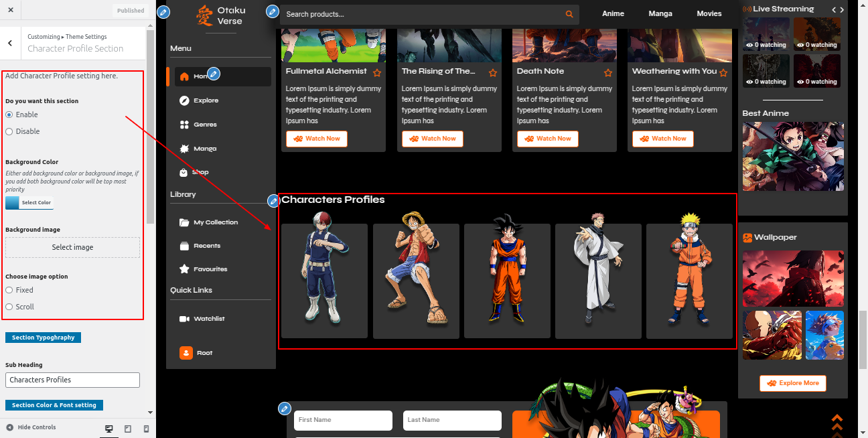
Task: Select the Enable radio button
Action: (x=9, y=115)
